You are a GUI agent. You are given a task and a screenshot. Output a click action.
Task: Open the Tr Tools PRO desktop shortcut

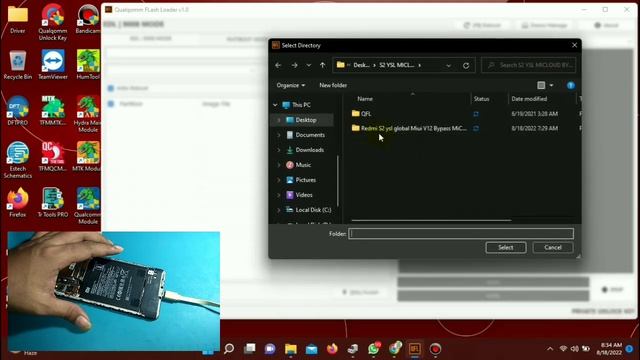(53, 202)
